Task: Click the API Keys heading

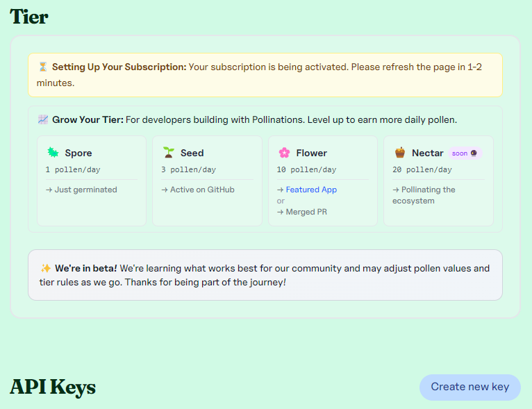Action: 53,387
